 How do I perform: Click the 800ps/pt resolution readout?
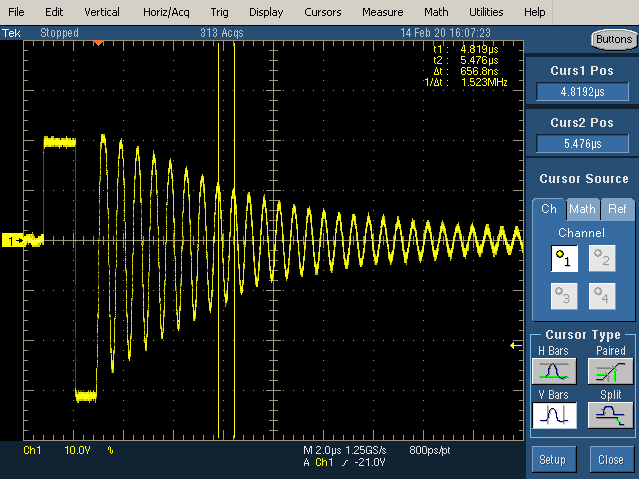click(x=429, y=450)
